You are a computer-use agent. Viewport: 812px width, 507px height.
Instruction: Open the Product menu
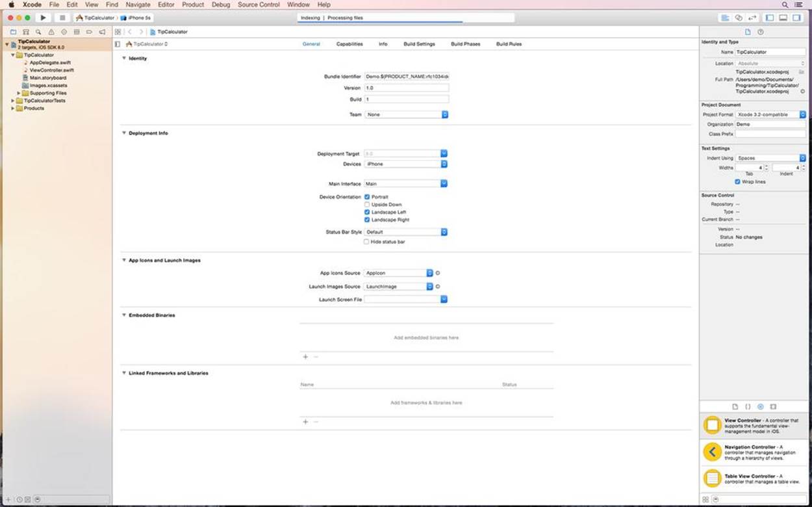193,5
